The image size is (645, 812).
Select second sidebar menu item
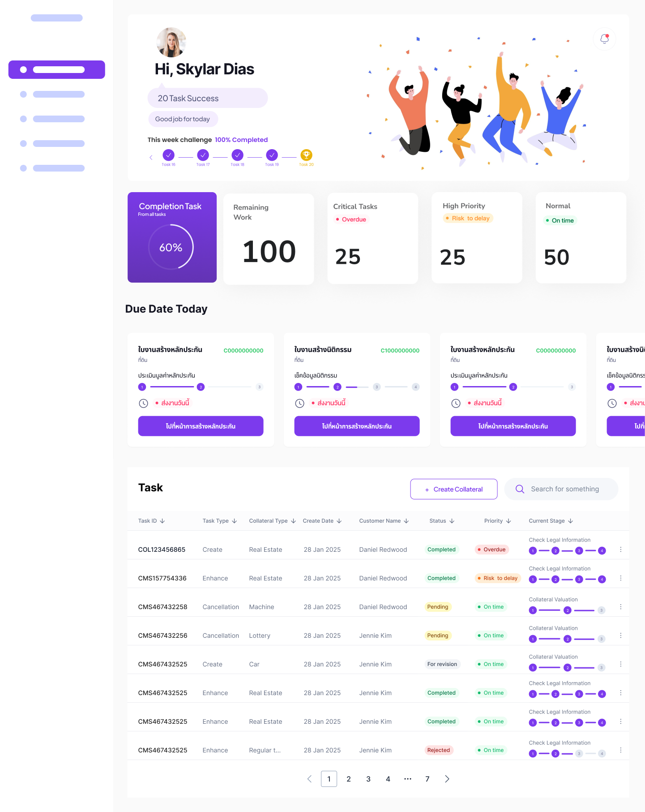coord(52,94)
